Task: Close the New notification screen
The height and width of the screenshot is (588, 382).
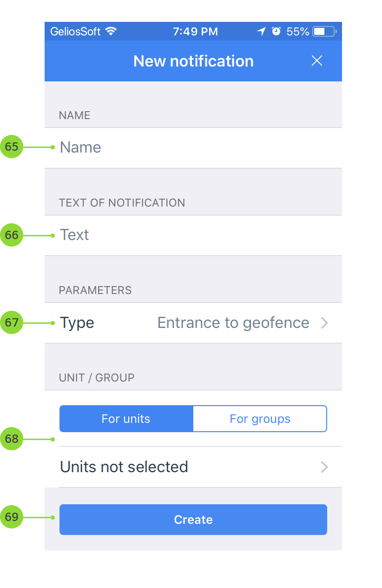Action: pos(317,61)
